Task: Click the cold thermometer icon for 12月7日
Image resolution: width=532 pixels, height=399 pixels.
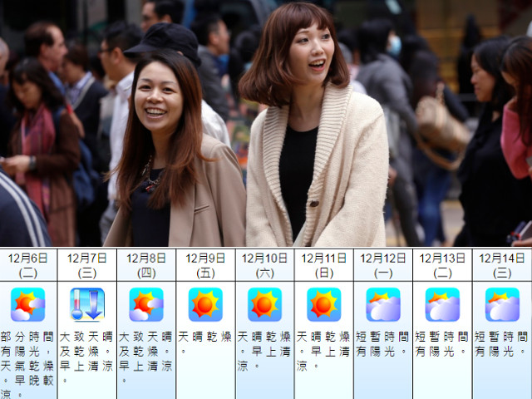Action: point(86,304)
